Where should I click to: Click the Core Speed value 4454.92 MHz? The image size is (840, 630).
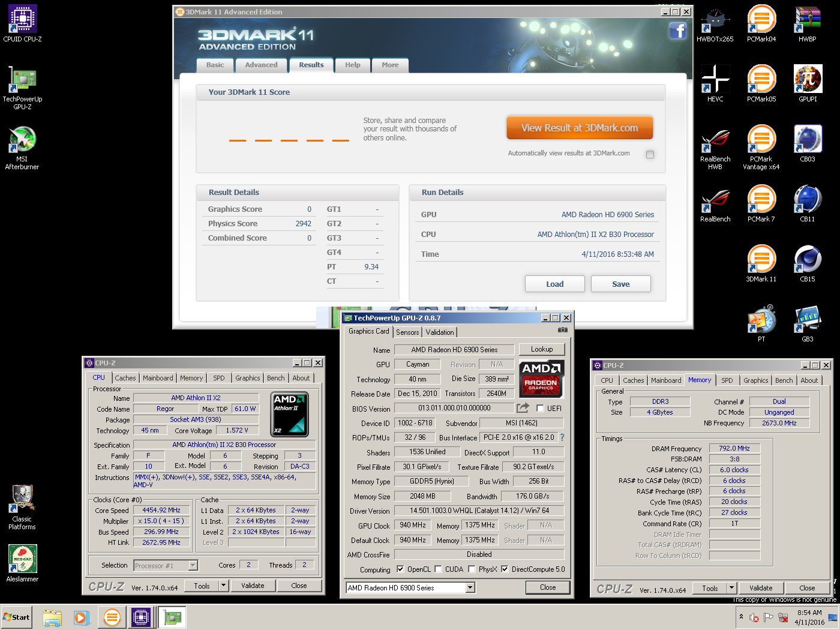click(x=161, y=511)
